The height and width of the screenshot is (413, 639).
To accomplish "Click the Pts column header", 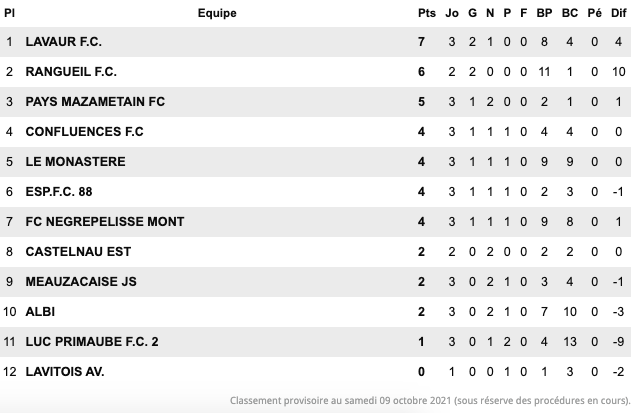I will tap(426, 13).
